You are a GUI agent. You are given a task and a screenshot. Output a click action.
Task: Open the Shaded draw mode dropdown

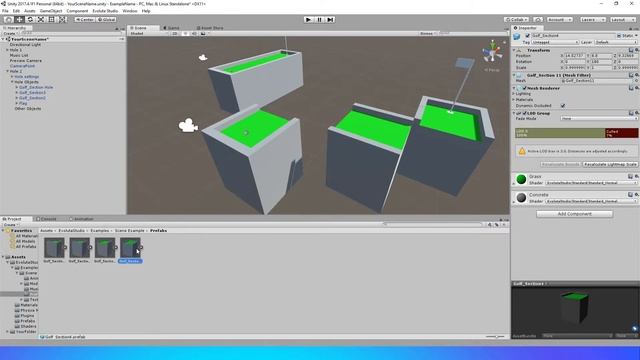149,33
